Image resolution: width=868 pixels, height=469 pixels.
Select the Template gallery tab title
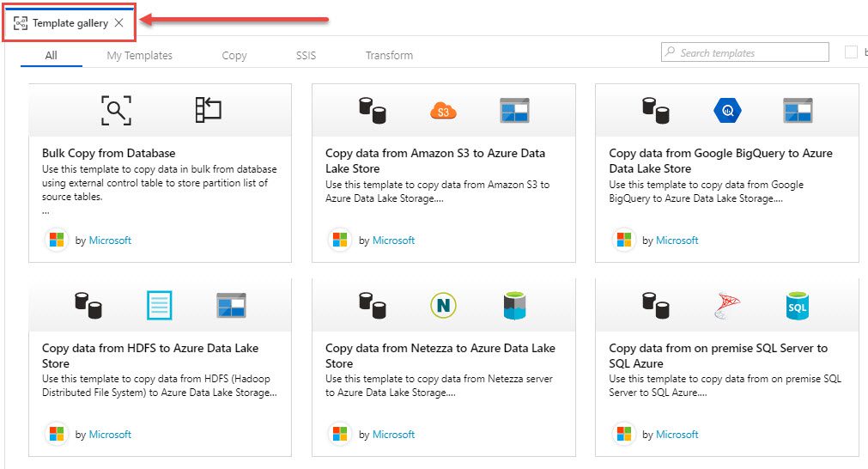coord(70,22)
